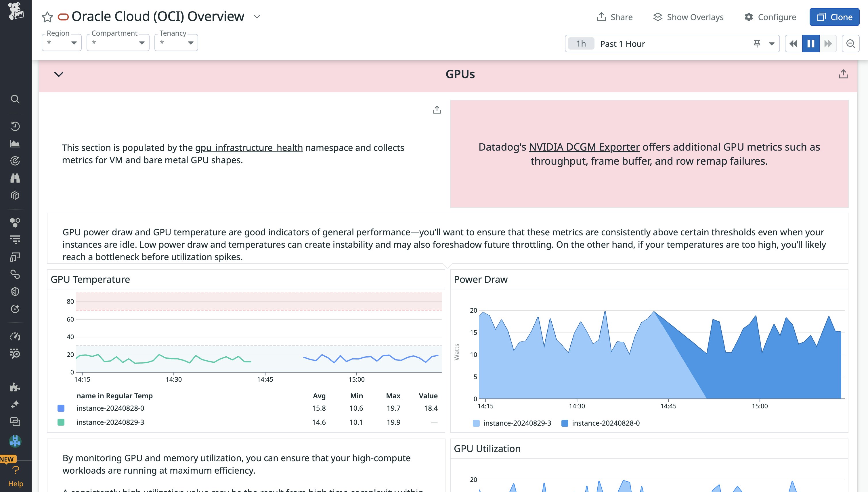Follow the NVIDIA DCGM Exporter link
The image size is (868, 492).
[x=584, y=147]
